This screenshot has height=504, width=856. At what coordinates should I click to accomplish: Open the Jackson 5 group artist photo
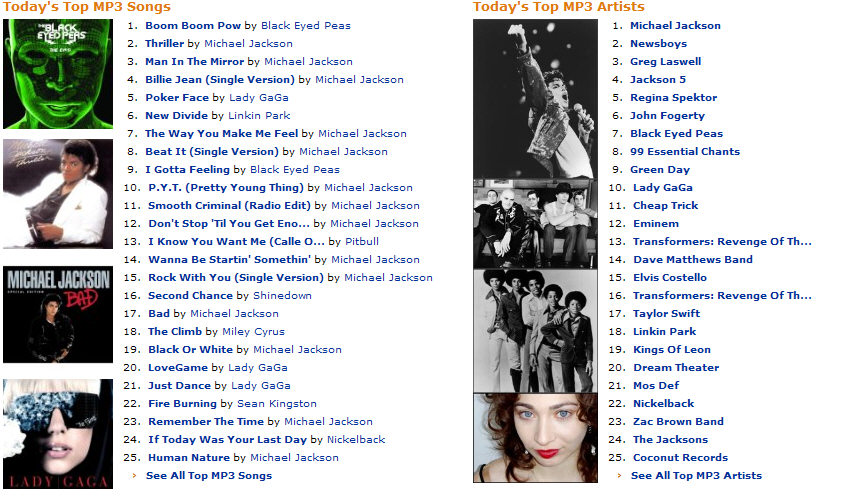click(x=535, y=330)
